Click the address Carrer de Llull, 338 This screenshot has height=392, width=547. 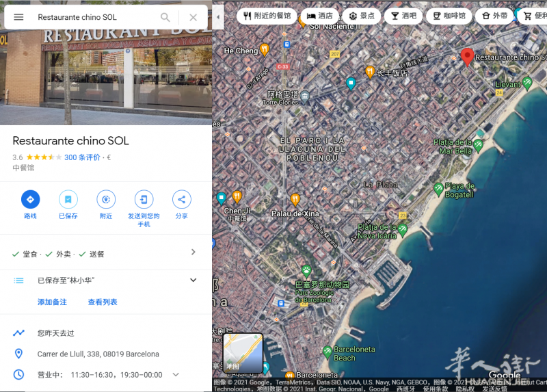pyautogui.click(x=98, y=354)
